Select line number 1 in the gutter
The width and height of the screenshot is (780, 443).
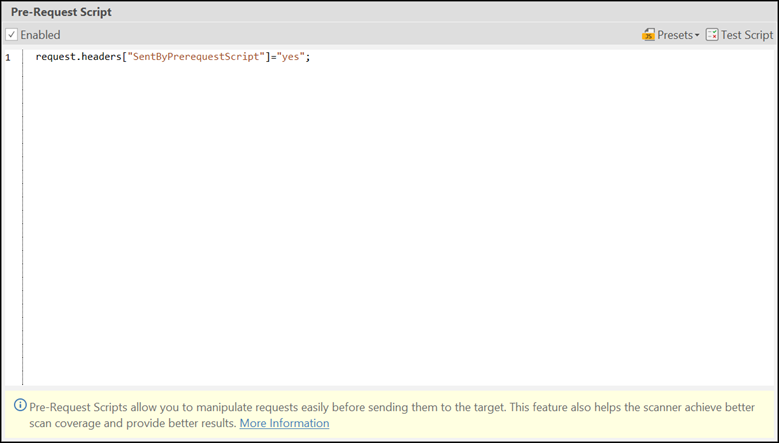[x=8, y=58]
